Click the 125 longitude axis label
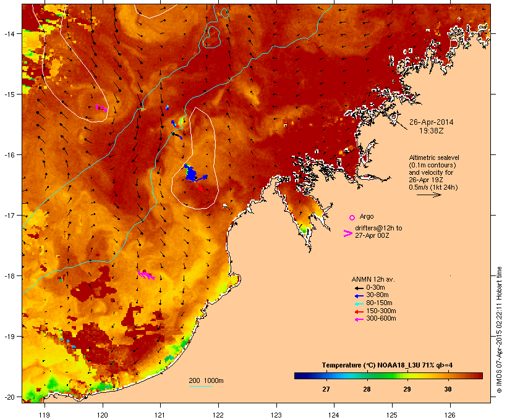 (392, 415)
